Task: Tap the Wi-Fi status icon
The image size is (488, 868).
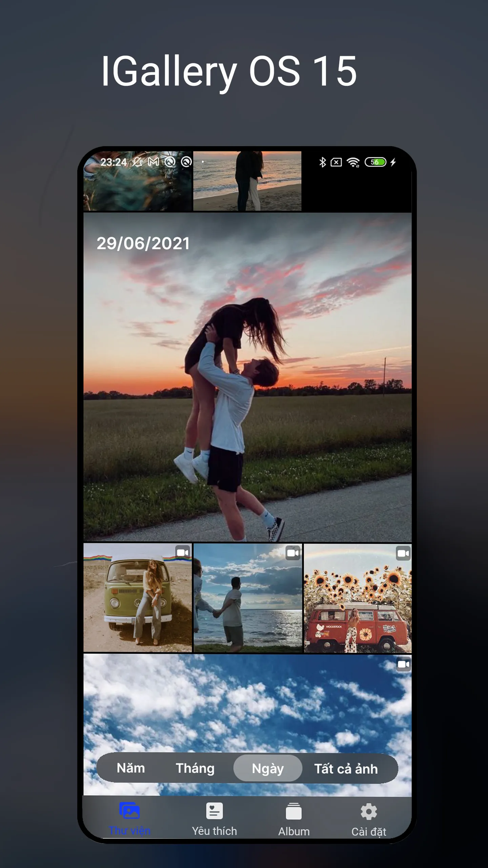Action: click(x=353, y=162)
